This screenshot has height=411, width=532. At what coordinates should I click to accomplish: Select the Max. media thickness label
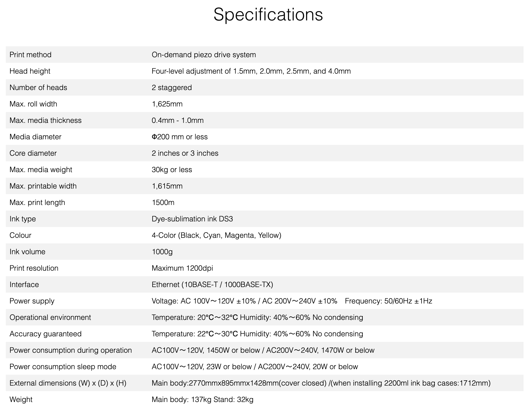(x=46, y=120)
